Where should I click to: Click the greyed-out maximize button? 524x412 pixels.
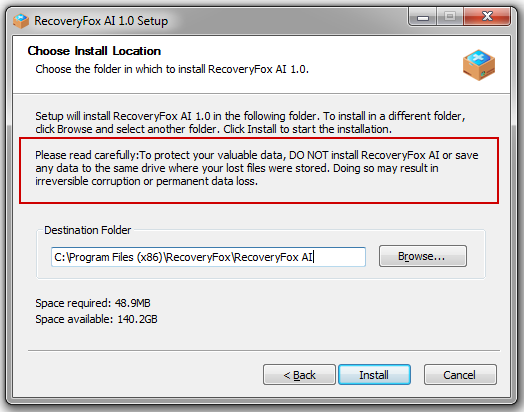tap(450, 16)
